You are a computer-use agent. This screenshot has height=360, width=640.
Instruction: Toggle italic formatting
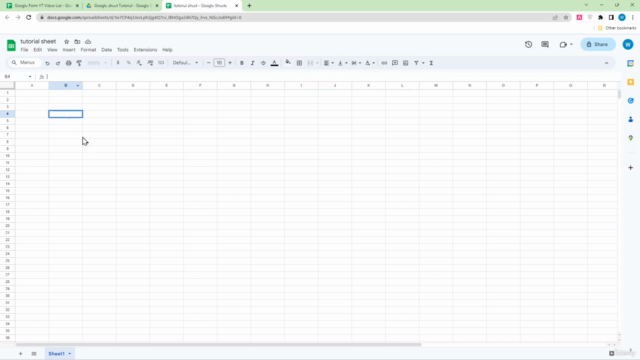(252, 63)
